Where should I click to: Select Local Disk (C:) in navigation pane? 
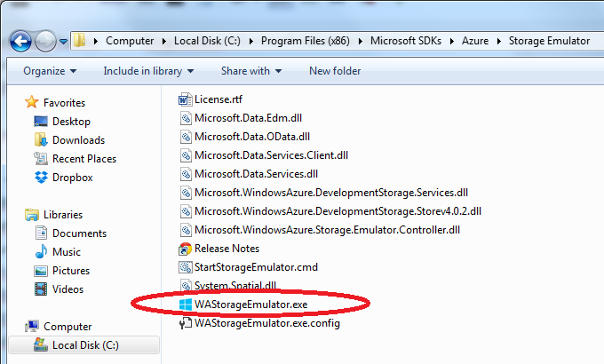pos(84,345)
